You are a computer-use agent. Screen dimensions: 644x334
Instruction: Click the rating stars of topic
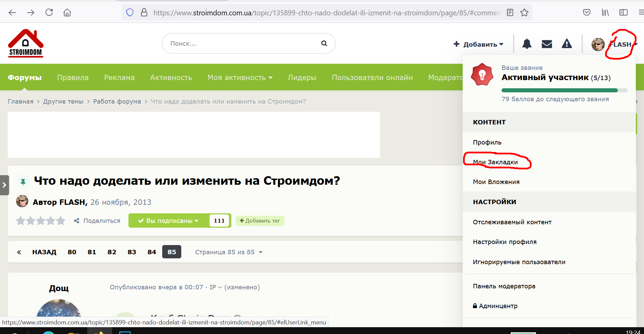coord(41,221)
